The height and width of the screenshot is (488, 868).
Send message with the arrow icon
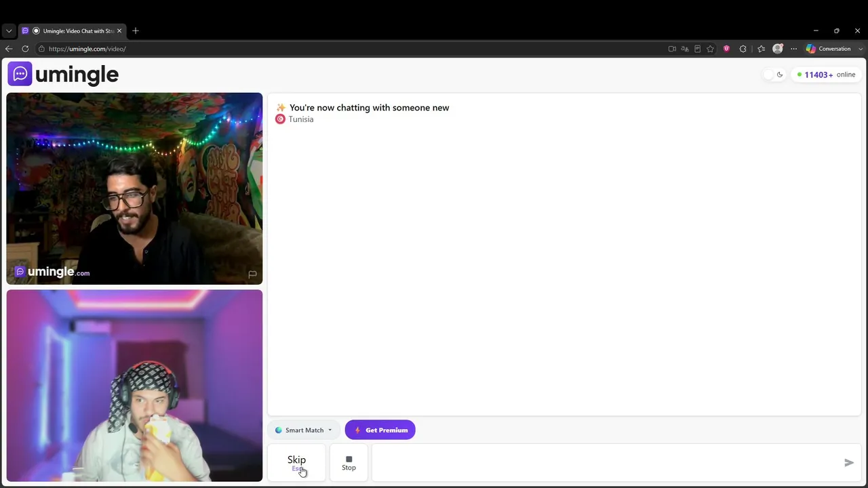849,463
